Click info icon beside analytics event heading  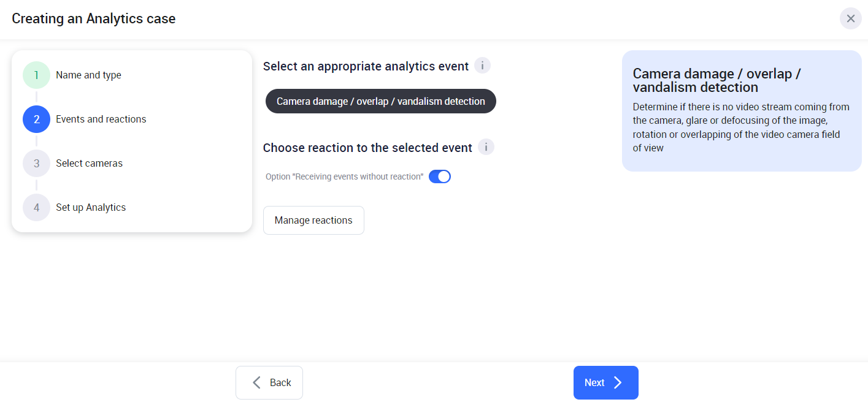482,66
